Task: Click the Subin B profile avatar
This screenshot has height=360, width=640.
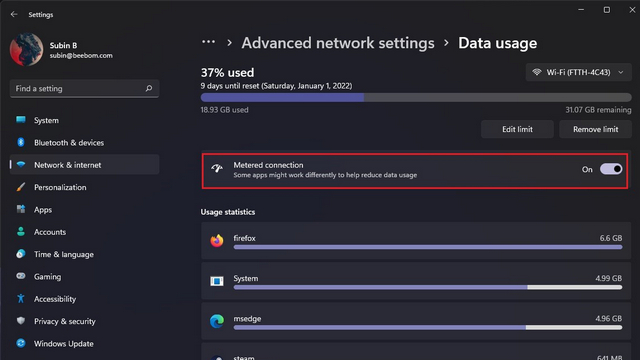Action: [27, 50]
